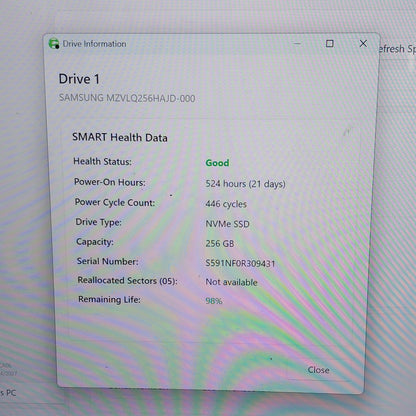Maximize the Drive Information dialog

pyautogui.click(x=329, y=44)
